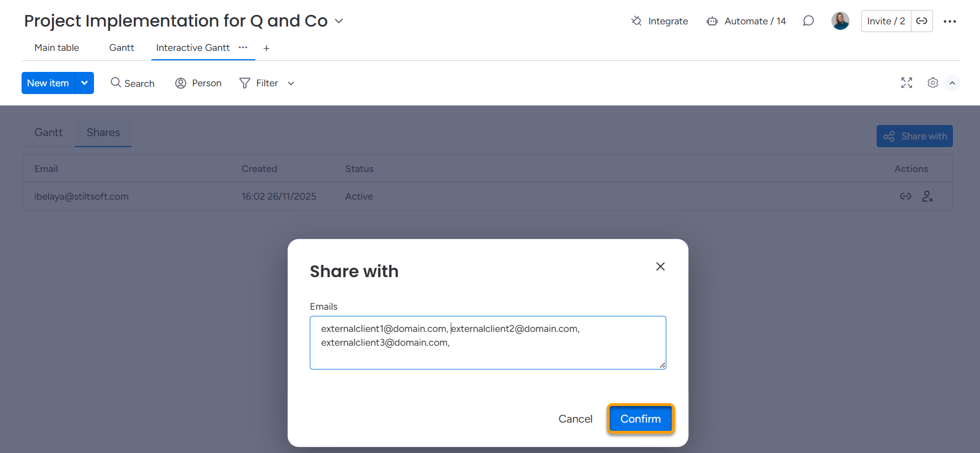Open the board discussion chat icon
Screen dimensions: 980x453
[808, 21]
